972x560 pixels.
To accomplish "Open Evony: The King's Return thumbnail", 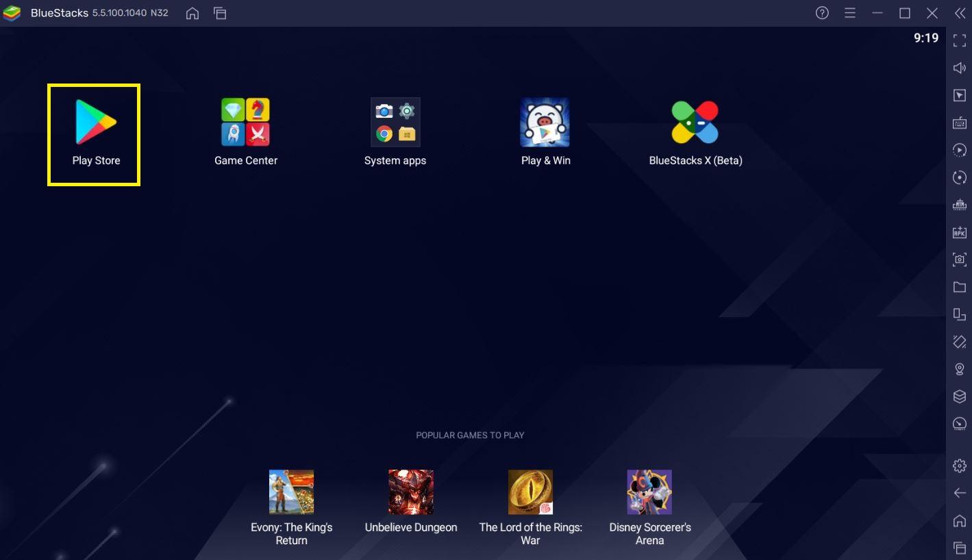I will point(291,491).
